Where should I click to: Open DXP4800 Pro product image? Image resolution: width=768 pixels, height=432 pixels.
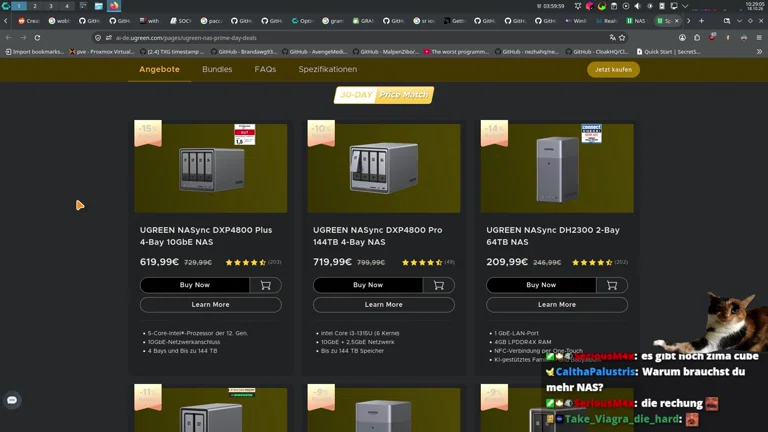pos(384,168)
